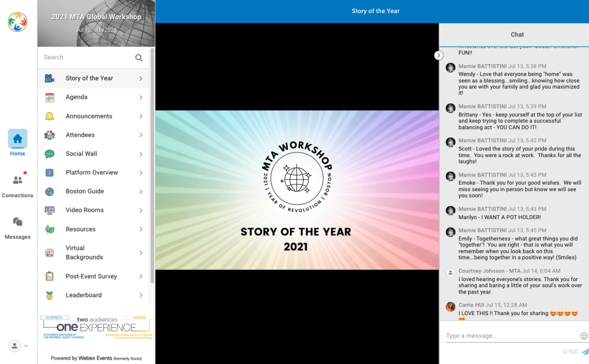This screenshot has height=364, width=589.
Task: Click the "I WANT A POT HOLDER" message
Action: click(x=500, y=217)
